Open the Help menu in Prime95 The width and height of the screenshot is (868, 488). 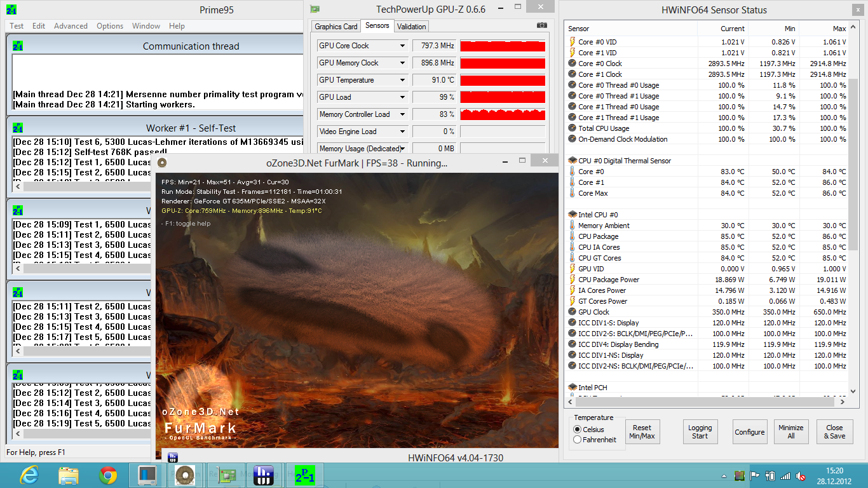click(x=177, y=26)
